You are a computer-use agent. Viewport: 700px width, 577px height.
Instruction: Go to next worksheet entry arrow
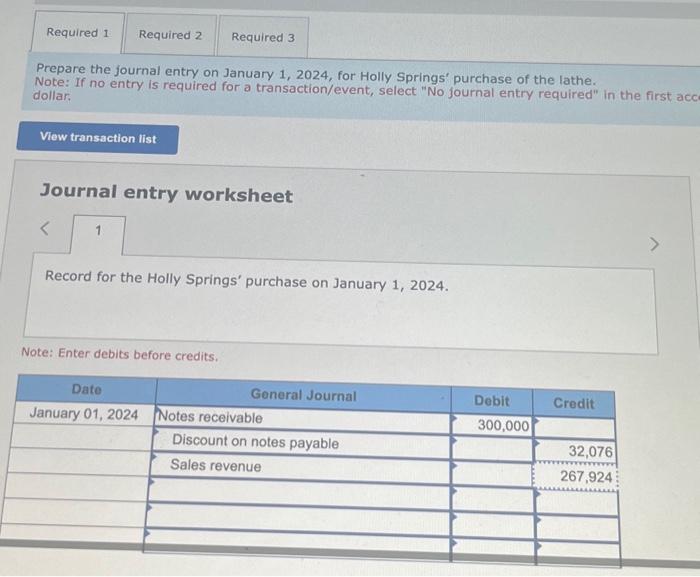tap(654, 244)
